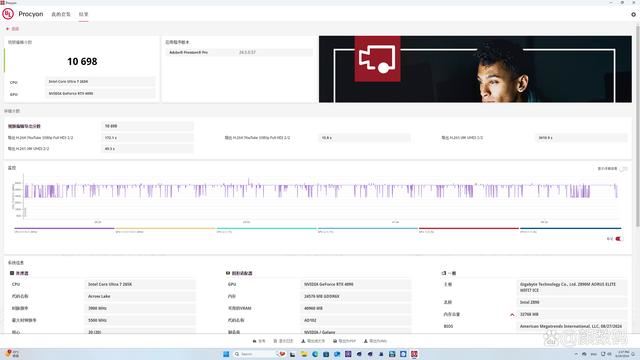
Task: Select the underlined results tab
Action: click(83, 14)
